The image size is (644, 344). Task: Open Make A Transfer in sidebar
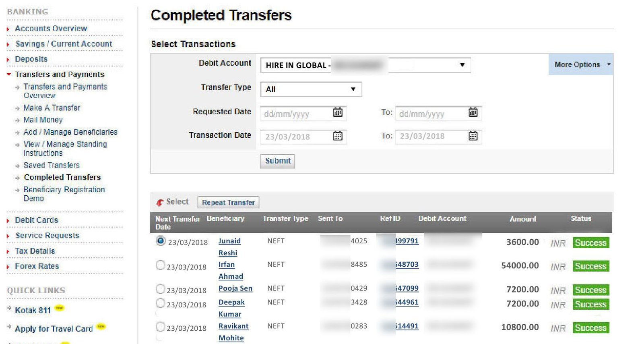click(52, 108)
